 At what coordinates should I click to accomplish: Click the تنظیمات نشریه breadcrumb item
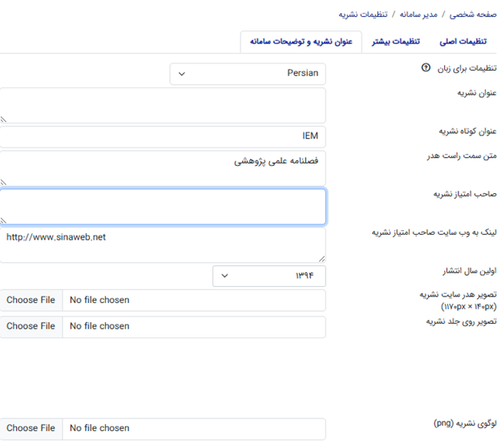(362, 14)
